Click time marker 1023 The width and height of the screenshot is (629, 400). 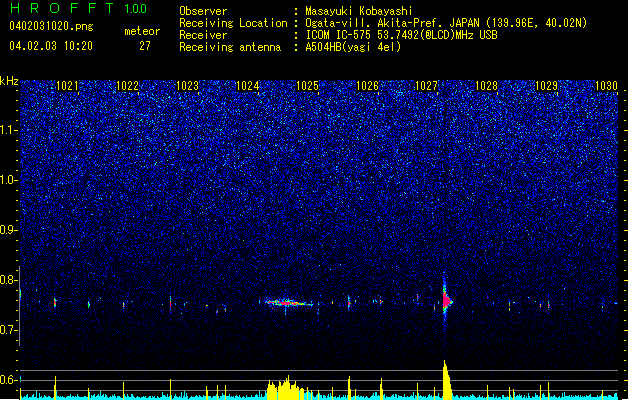pyautogui.click(x=187, y=86)
